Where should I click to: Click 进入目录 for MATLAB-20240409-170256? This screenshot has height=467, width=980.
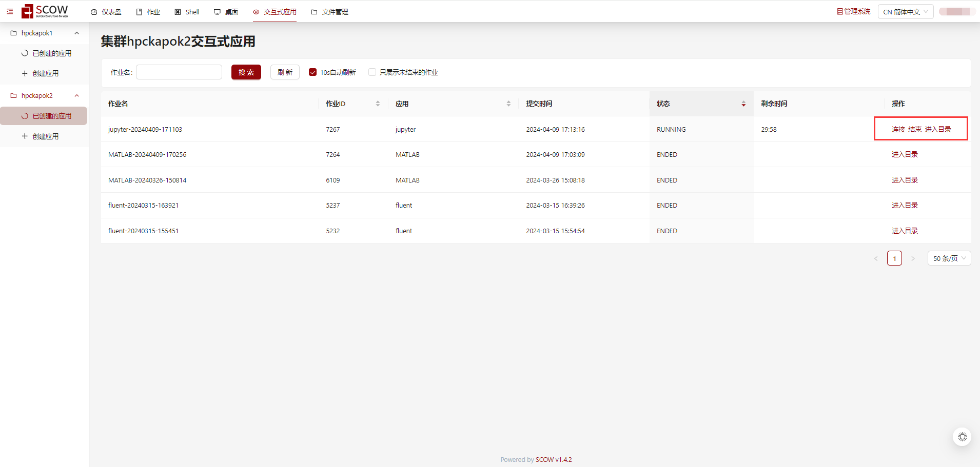pos(905,154)
